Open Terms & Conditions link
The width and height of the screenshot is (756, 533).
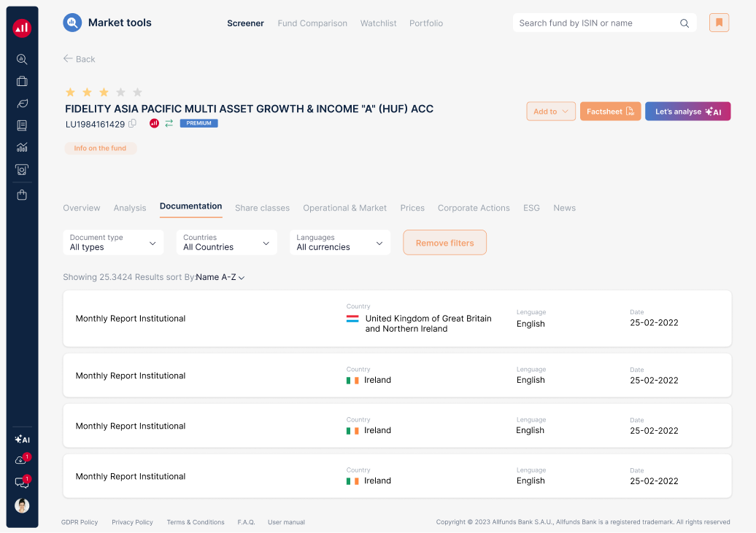(196, 522)
